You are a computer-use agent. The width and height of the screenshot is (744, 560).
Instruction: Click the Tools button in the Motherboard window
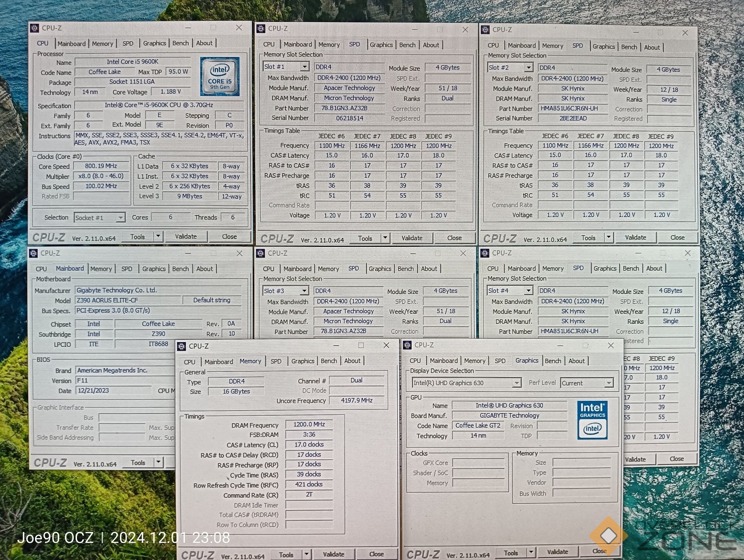pyautogui.click(x=138, y=463)
